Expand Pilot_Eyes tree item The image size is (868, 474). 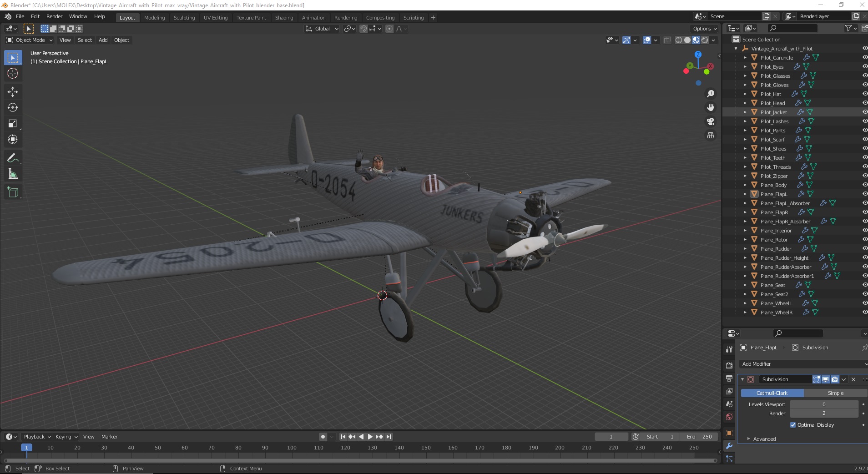[745, 67]
